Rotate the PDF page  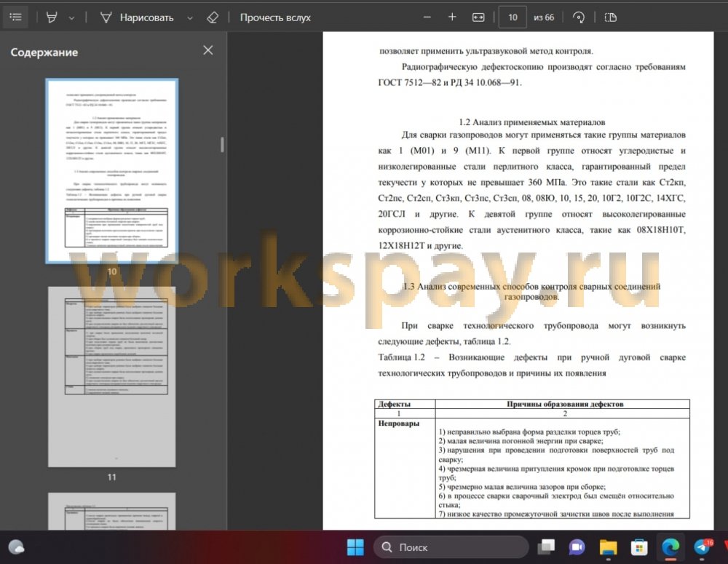coord(579,17)
